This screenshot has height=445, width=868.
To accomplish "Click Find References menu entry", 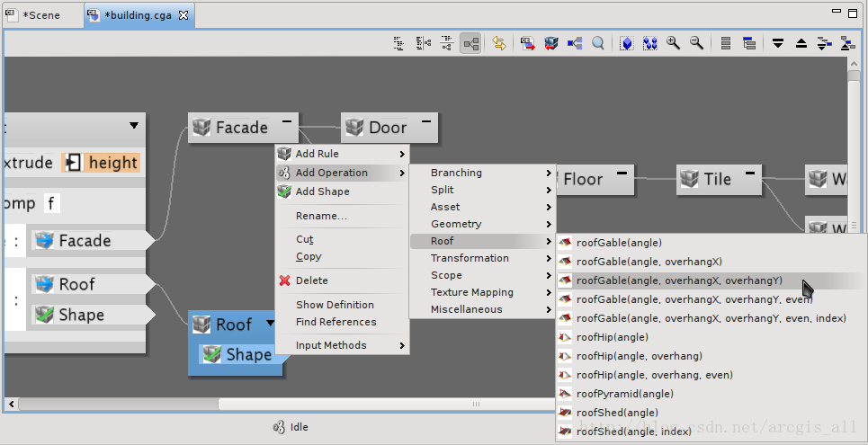I will point(342,322).
